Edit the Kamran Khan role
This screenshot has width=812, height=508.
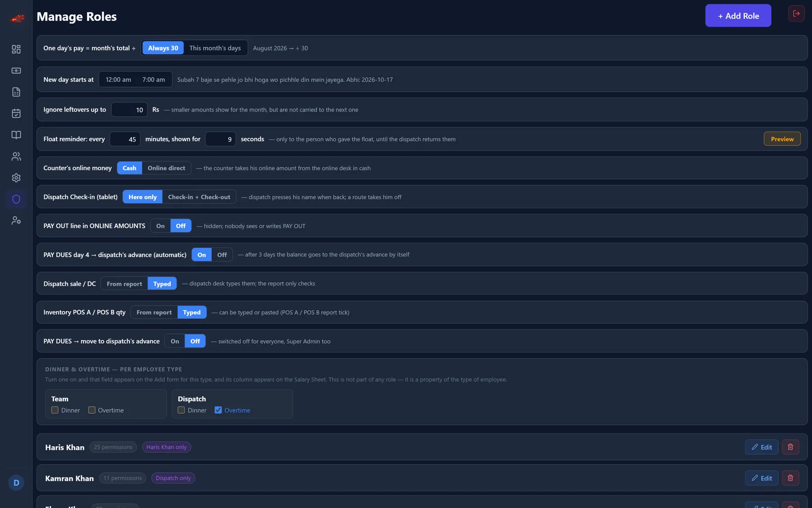pyautogui.click(x=762, y=478)
